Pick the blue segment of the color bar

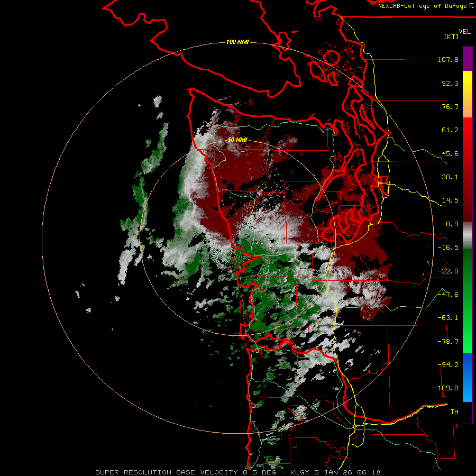[467, 377]
